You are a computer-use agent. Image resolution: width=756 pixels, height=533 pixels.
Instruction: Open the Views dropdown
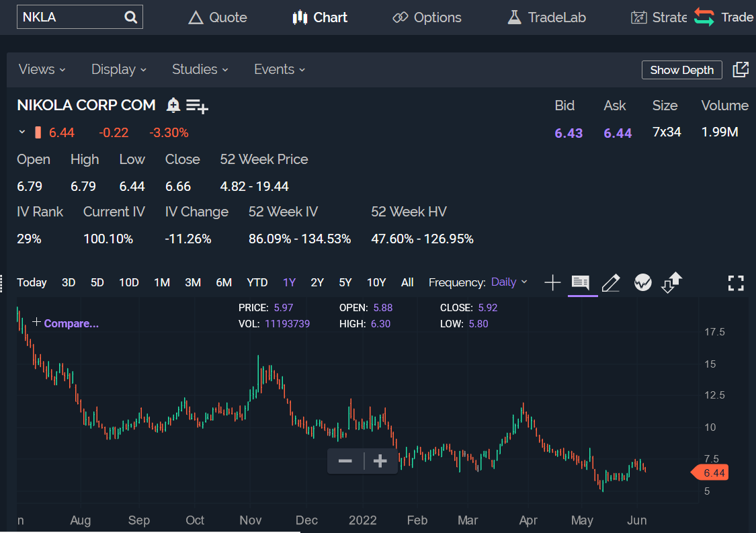coord(42,69)
